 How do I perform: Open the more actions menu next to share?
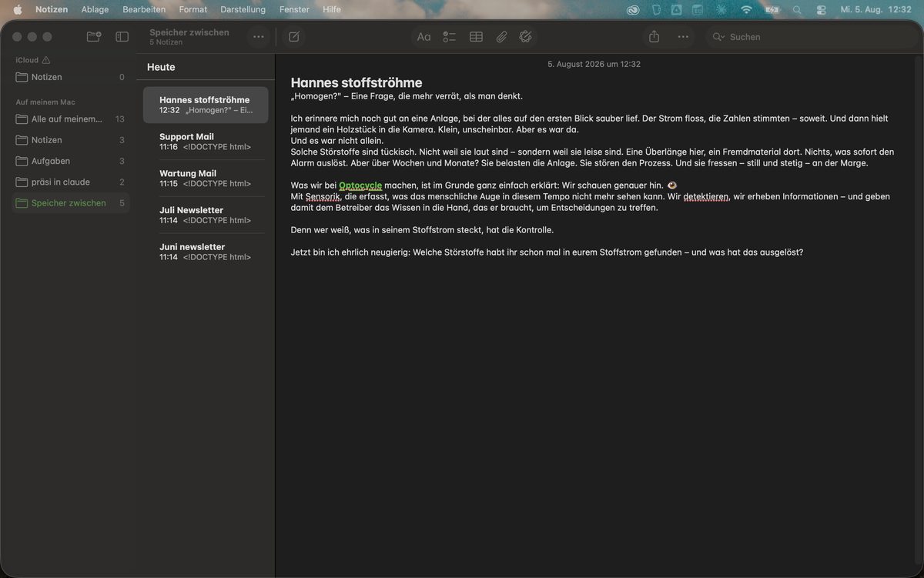click(x=683, y=36)
